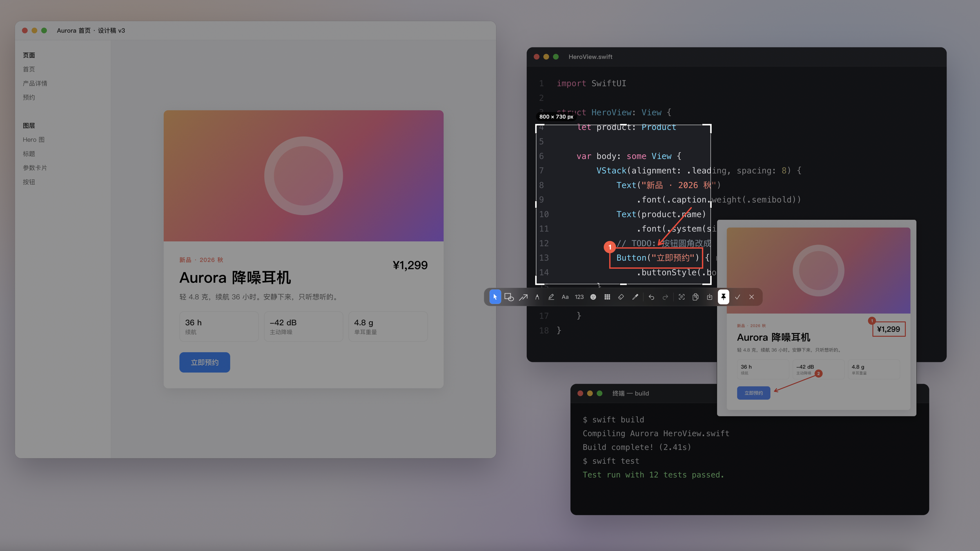Image resolution: width=980 pixels, height=551 pixels.
Task: Copy the screenshot to clipboard
Action: pos(695,297)
